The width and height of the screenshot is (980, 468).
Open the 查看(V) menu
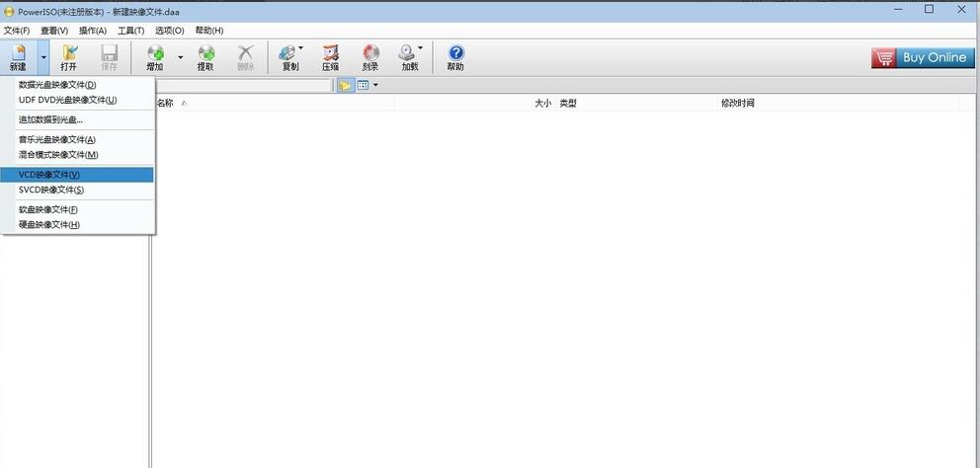[x=54, y=31]
